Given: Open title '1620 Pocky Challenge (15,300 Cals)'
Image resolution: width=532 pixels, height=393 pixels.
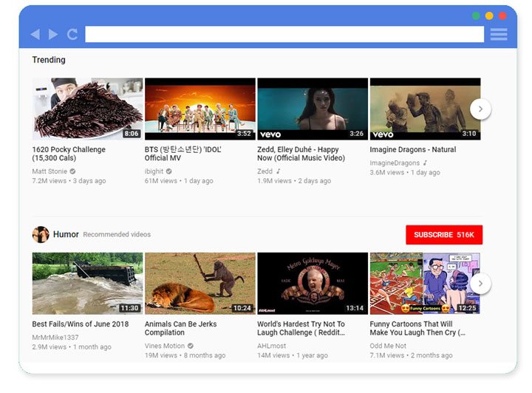Looking at the screenshot, I should (69, 154).
